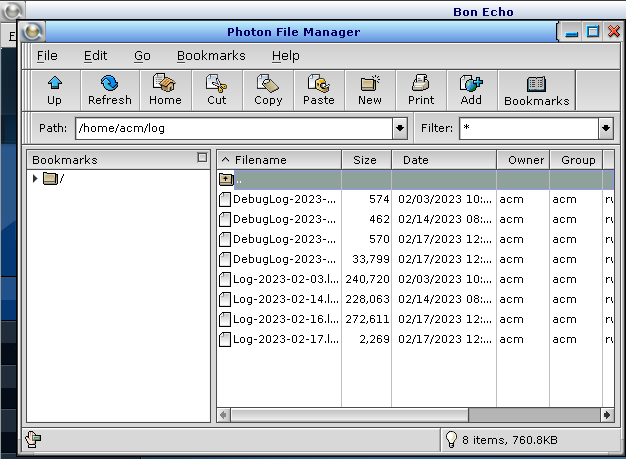Click the Bookmarks panel title

[65, 160]
